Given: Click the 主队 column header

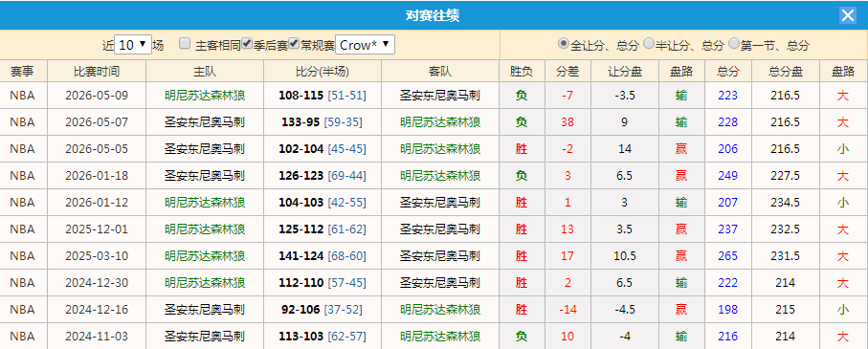Looking at the screenshot, I should [205, 72].
